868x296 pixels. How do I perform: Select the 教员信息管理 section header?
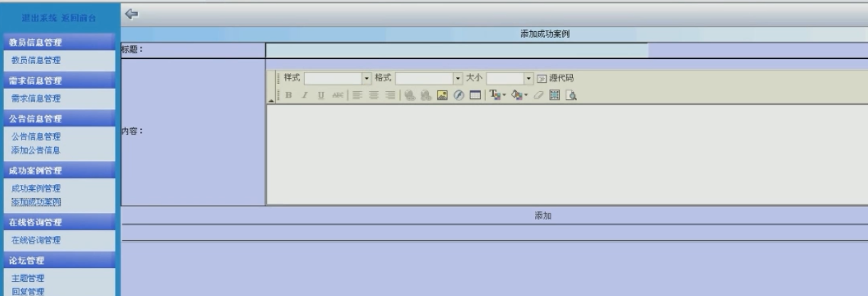coord(58,43)
